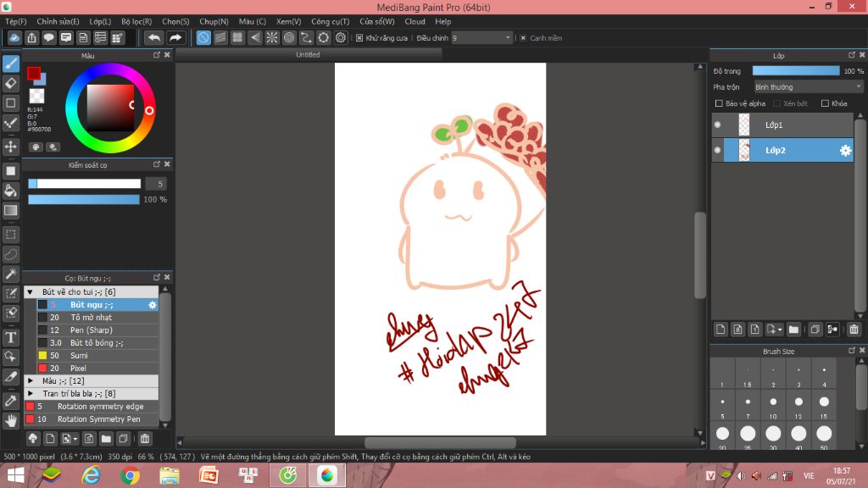
Task: Toggle visibility of layer Lớp2
Action: pyautogui.click(x=717, y=151)
